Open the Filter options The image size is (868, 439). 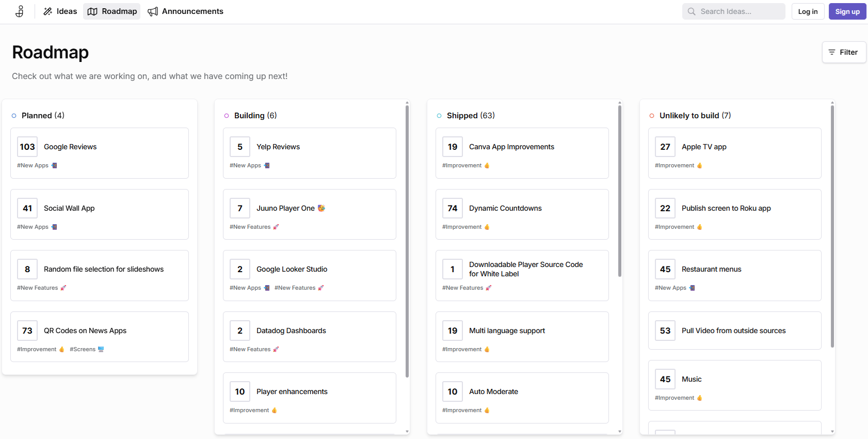point(844,52)
